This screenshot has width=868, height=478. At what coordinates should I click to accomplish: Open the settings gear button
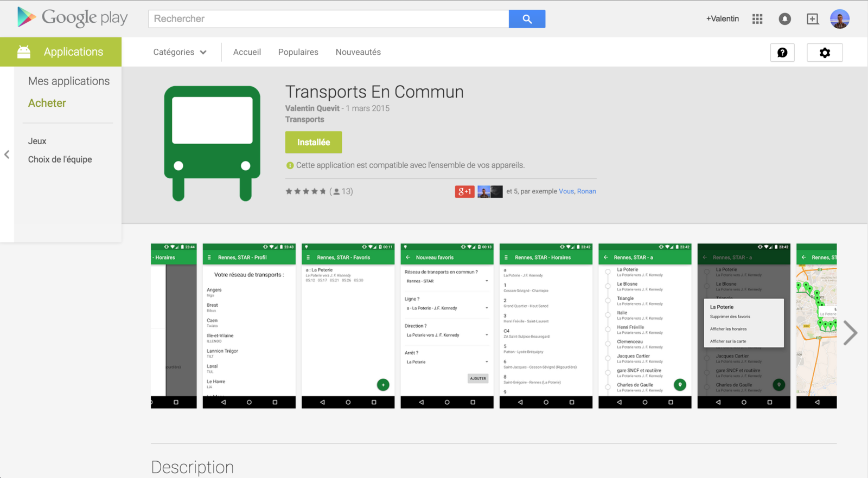pos(825,53)
